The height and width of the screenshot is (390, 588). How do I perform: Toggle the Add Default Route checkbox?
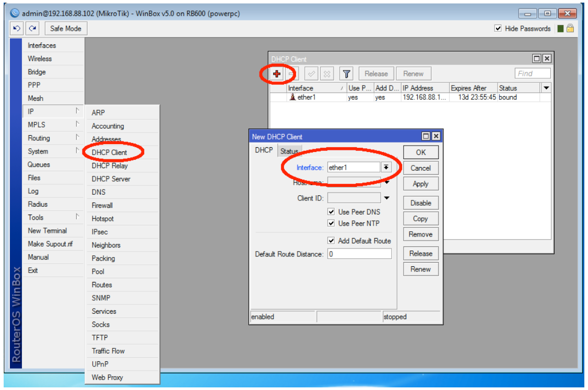[331, 241]
